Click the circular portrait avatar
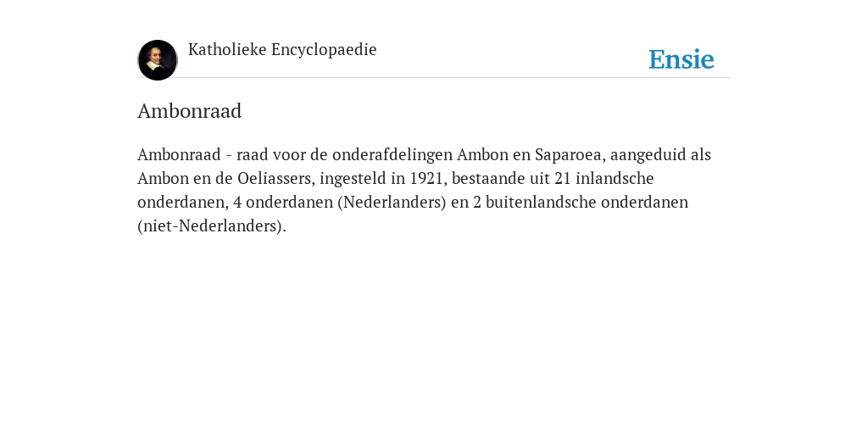The width and height of the screenshot is (868, 434). (158, 60)
